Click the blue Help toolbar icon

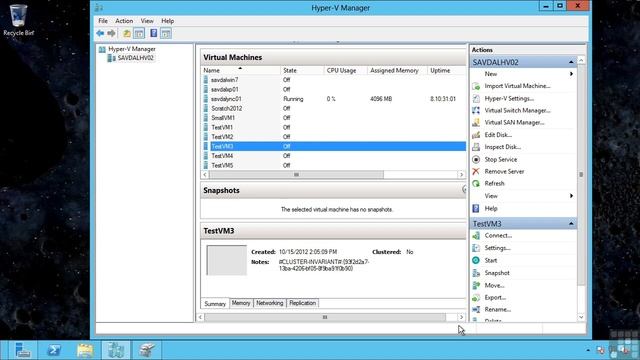click(153, 33)
